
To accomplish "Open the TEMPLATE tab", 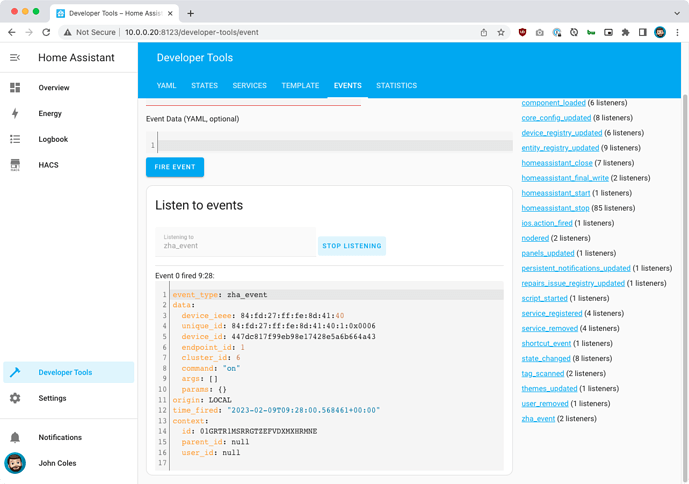I will [x=300, y=86].
